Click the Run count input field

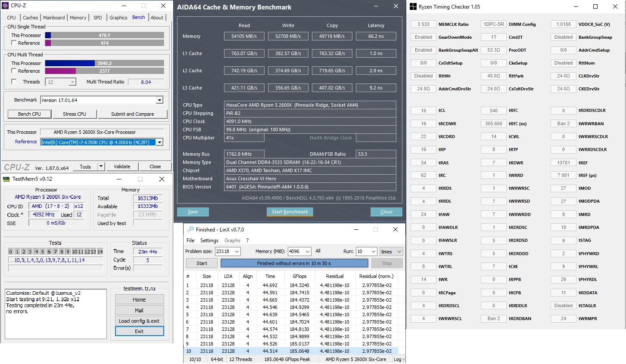pos(362,252)
